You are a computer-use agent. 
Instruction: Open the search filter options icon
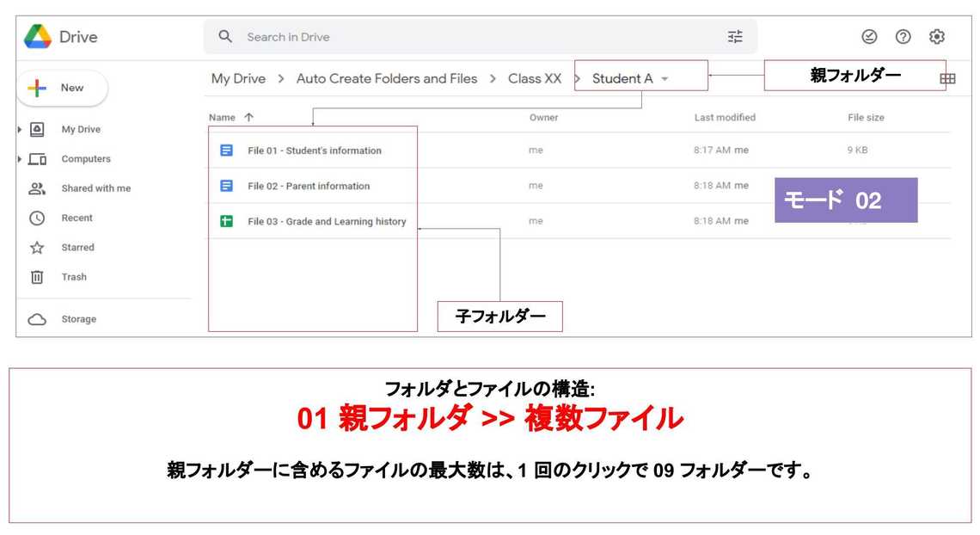pos(735,37)
